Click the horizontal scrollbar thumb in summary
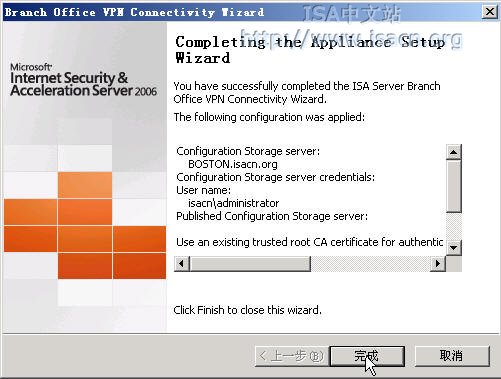The width and height of the screenshot is (501, 379). [x=250, y=264]
